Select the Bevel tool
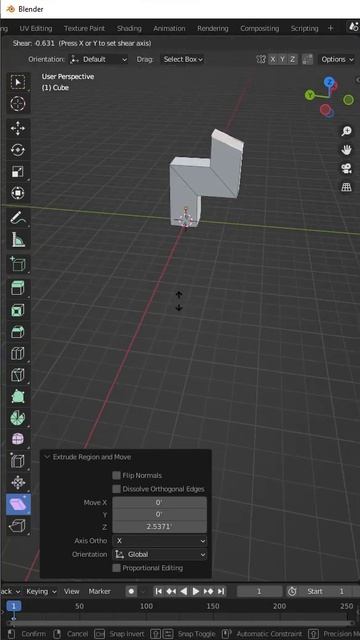360x640 pixels. click(x=18, y=332)
